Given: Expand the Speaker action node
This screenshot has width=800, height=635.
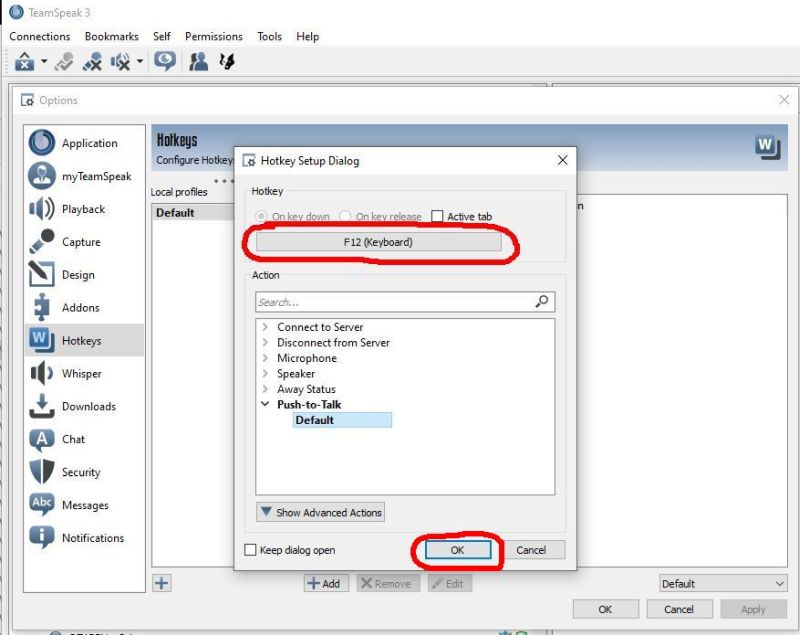Looking at the screenshot, I should pyautogui.click(x=265, y=373).
